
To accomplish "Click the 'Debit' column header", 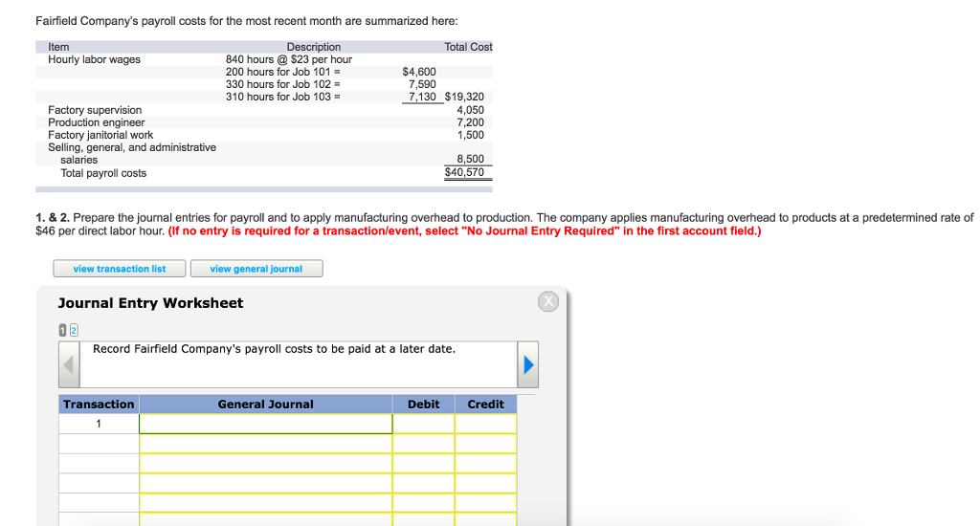I will tap(424, 405).
